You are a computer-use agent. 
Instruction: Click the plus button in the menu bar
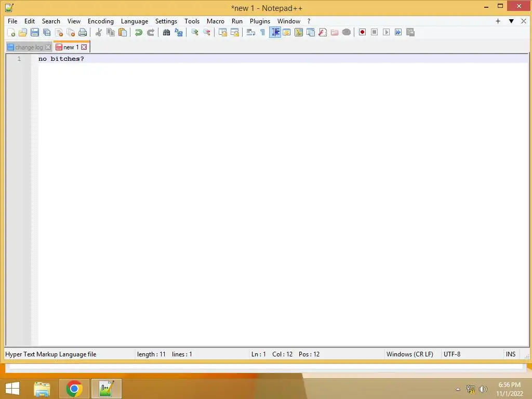(498, 21)
